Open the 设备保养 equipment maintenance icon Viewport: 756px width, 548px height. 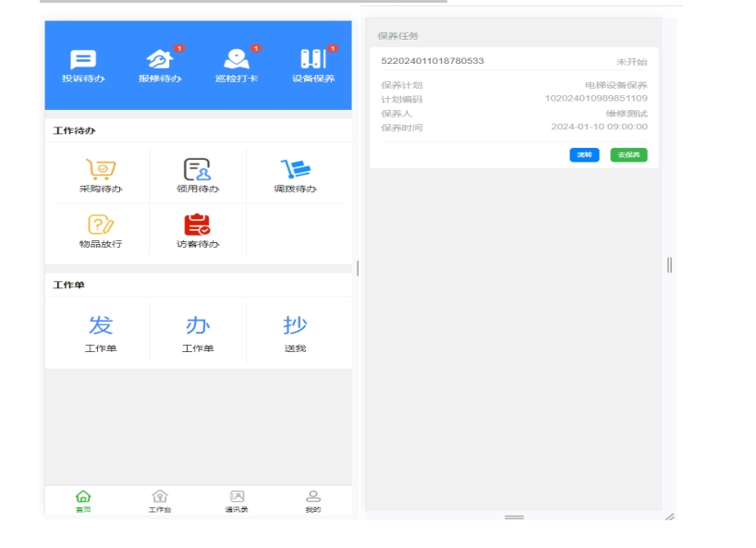313,60
